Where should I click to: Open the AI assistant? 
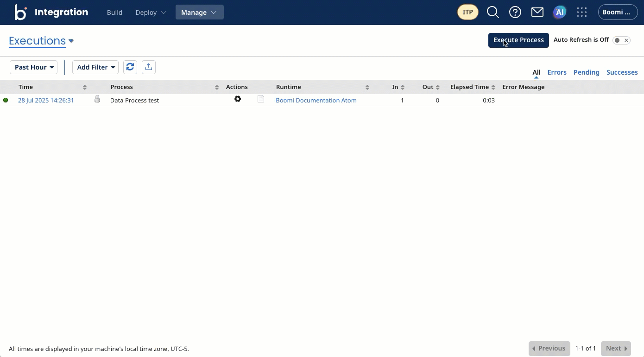click(x=559, y=12)
